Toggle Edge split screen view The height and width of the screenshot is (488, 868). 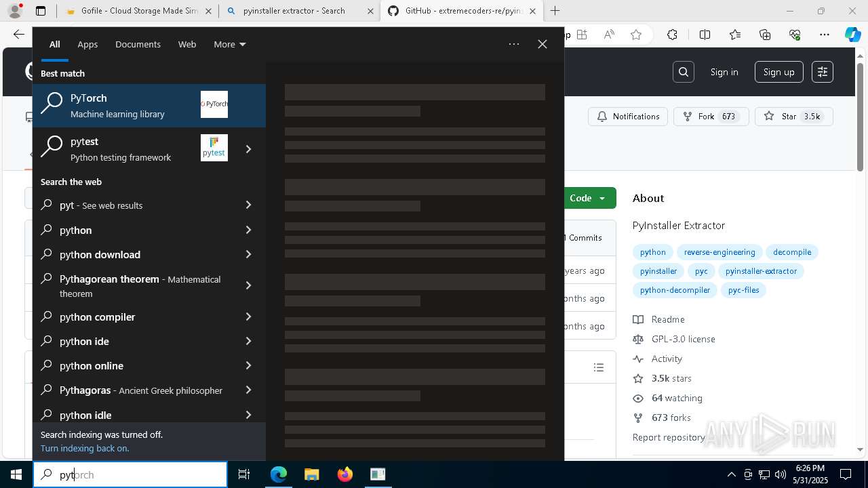pyautogui.click(x=705, y=35)
